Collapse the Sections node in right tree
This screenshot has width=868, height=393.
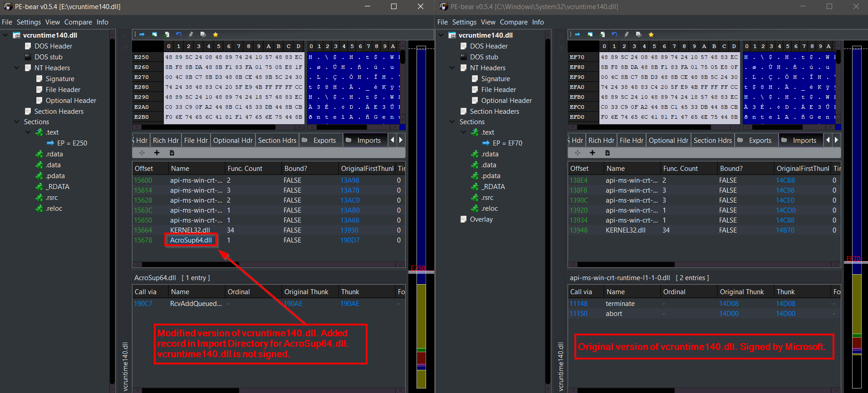pos(452,122)
